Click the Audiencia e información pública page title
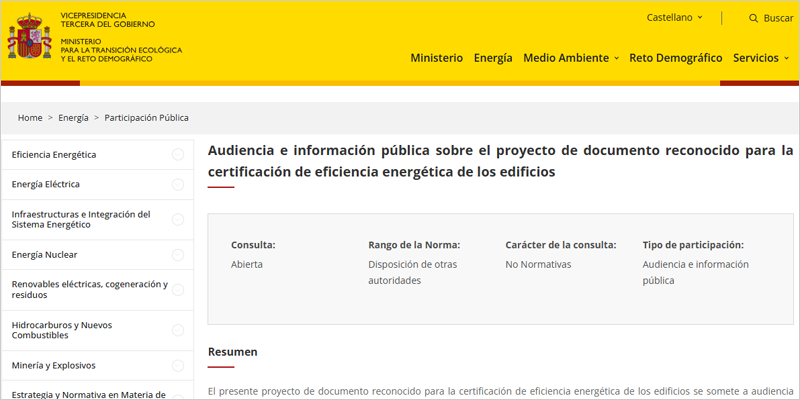The height and width of the screenshot is (400, 800). click(501, 161)
